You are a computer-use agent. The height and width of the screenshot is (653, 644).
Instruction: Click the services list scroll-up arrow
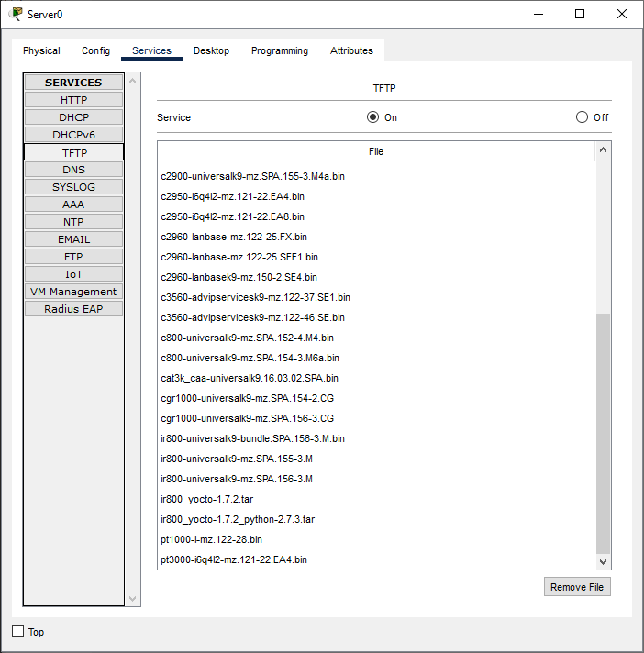click(x=132, y=81)
